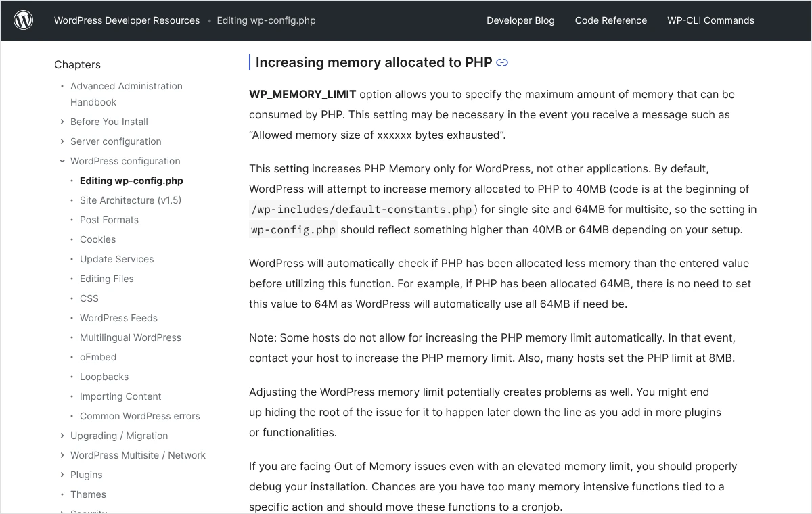The width and height of the screenshot is (812, 514).
Task: Click the bold WP_MEMORY_LIMIT term
Action: pos(302,94)
